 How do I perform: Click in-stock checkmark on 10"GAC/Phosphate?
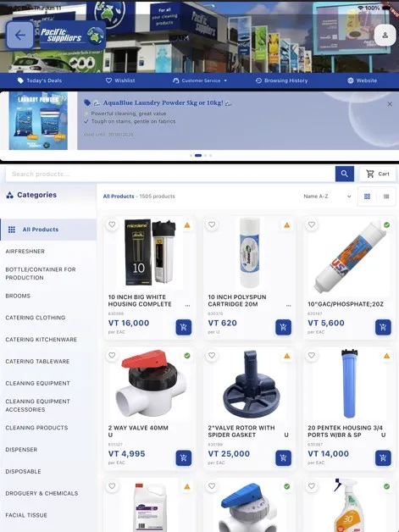pyautogui.click(x=386, y=225)
